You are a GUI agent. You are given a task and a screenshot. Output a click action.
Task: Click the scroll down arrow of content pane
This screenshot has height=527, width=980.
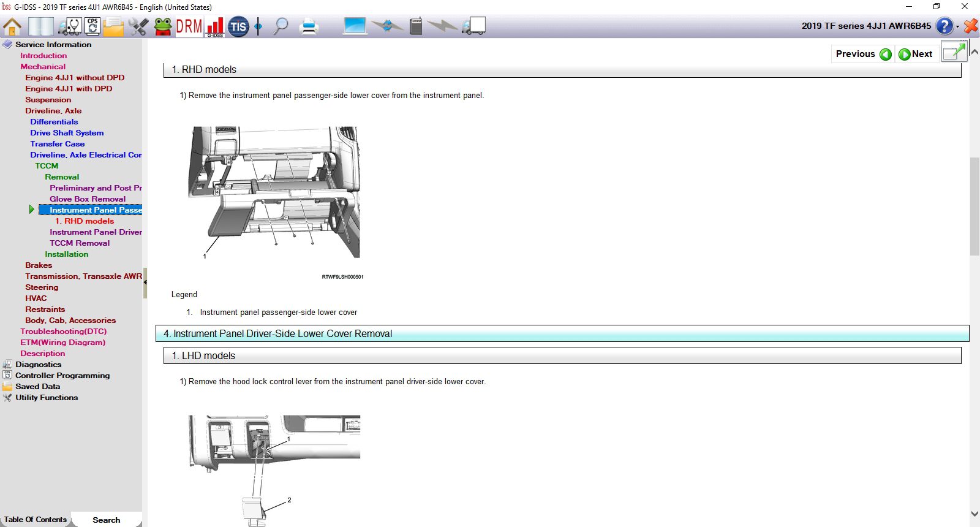[974, 514]
